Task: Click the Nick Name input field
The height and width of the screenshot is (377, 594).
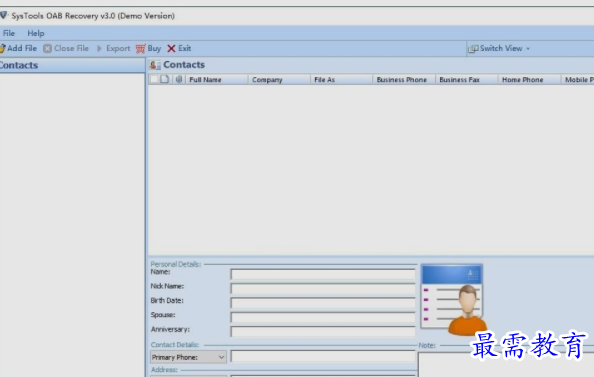Action: pyautogui.click(x=323, y=288)
